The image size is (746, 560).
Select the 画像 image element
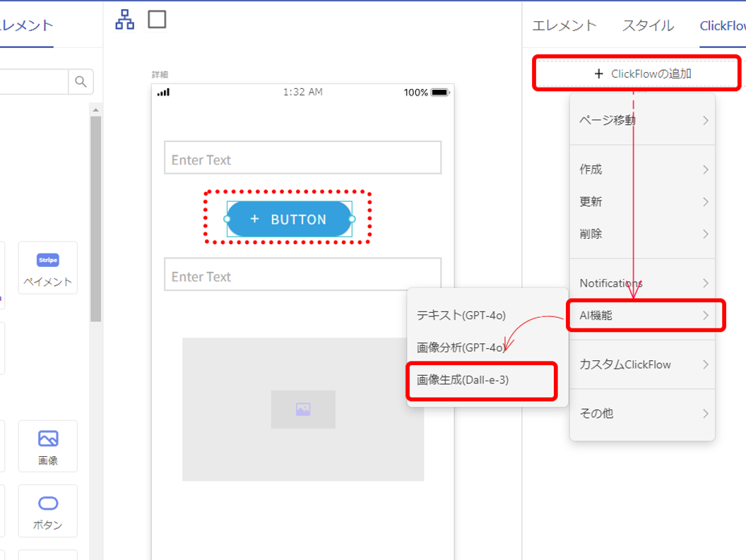[x=48, y=446]
